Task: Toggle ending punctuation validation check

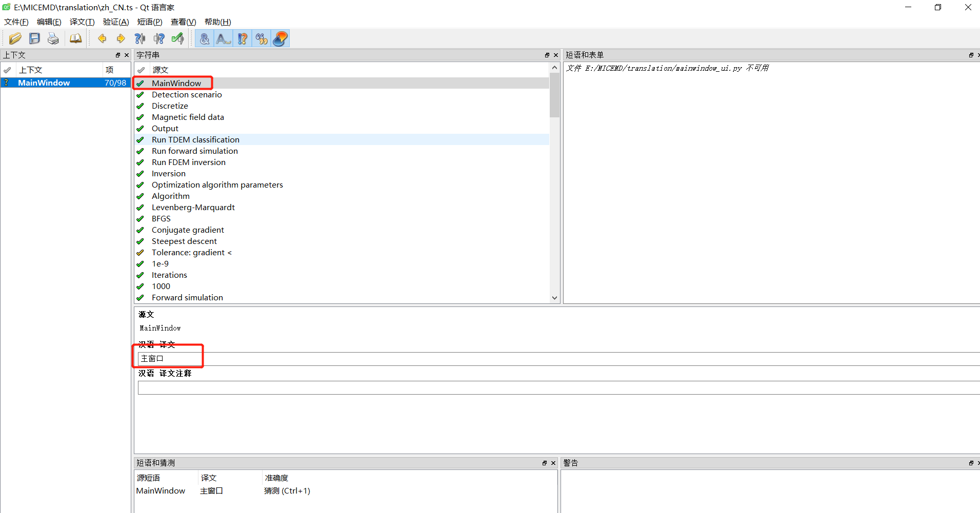Action: pos(243,38)
